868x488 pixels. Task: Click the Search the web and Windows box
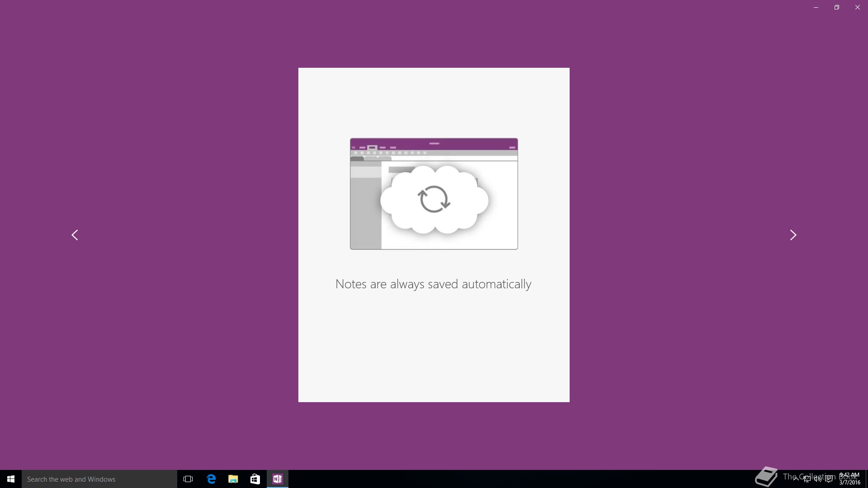point(99,479)
